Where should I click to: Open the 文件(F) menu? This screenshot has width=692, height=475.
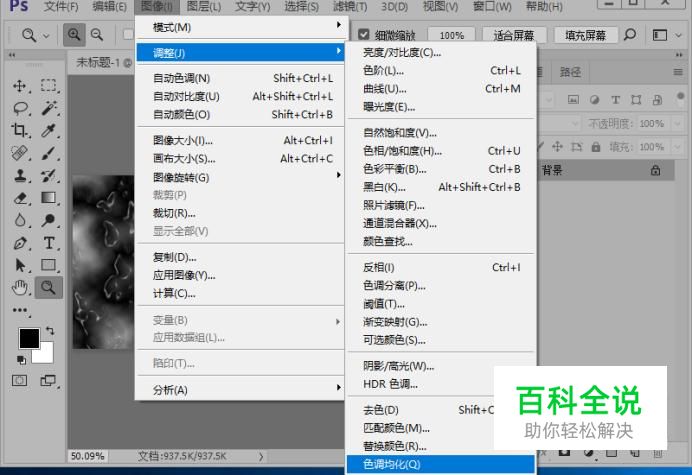coord(61,7)
